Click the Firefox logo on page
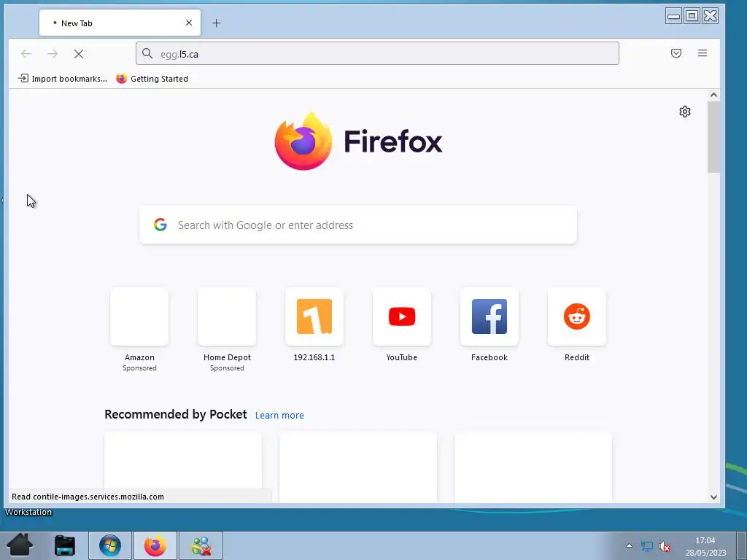Image resolution: width=747 pixels, height=560 pixels. (x=357, y=141)
